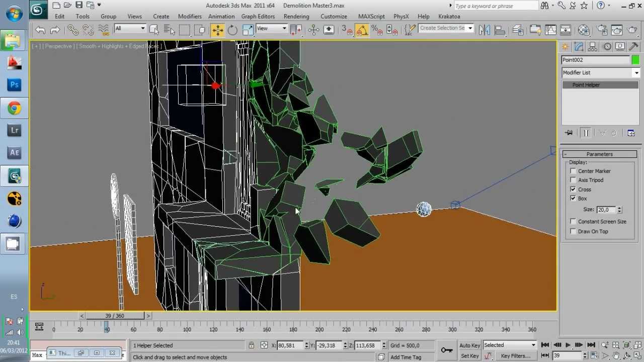Click the X coordinate spinner arrows
The image size is (644, 362).
306,345
